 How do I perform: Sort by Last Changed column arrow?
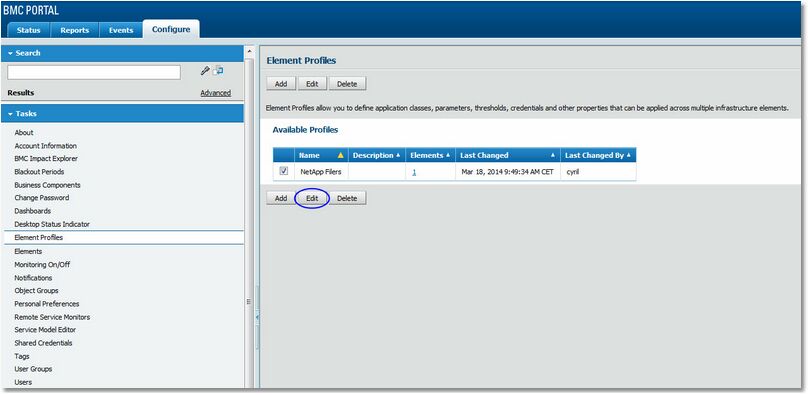(553, 156)
